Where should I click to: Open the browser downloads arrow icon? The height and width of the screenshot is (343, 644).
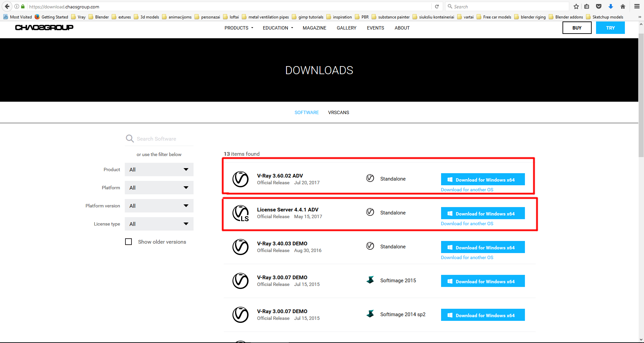611,6
